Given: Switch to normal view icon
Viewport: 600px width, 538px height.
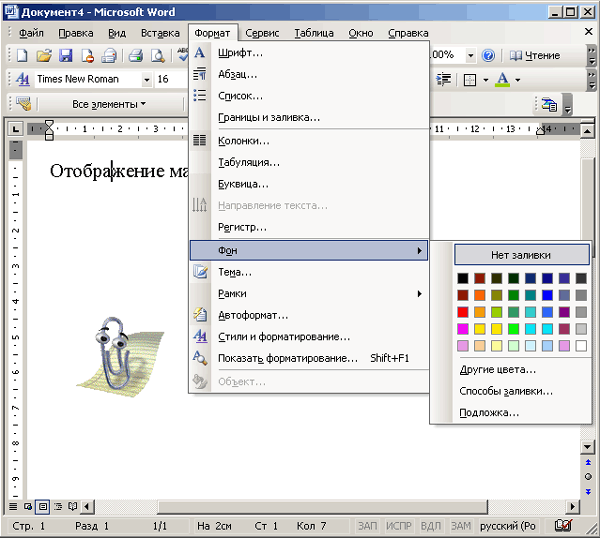Looking at the screenshot, I should coord(13,507).
